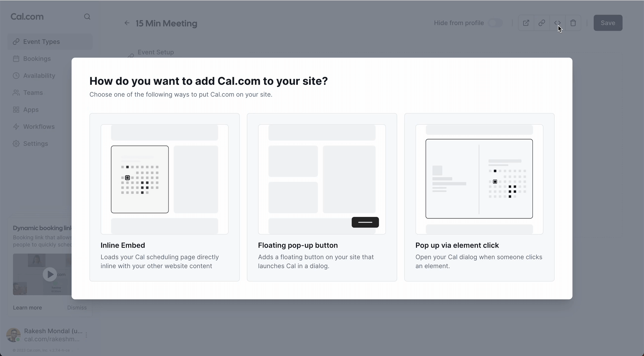This screenshot has width=644, height=356.
Task: Open Settings from the sidebar
Action: (x=36, y=143)
